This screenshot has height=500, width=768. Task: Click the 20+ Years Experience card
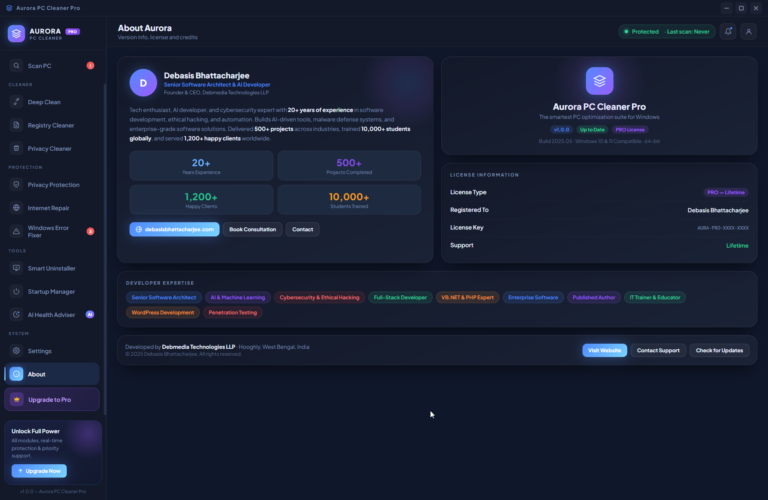[201, 166]
